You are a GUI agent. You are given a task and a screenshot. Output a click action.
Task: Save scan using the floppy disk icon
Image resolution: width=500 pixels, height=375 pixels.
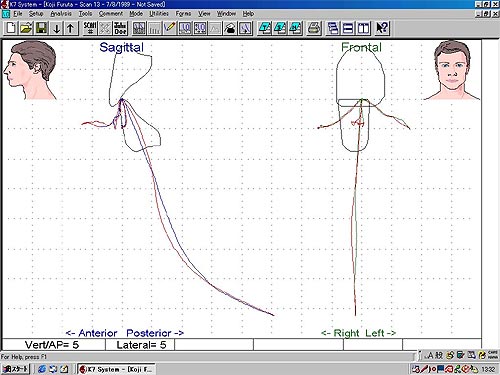click(41, 28)
